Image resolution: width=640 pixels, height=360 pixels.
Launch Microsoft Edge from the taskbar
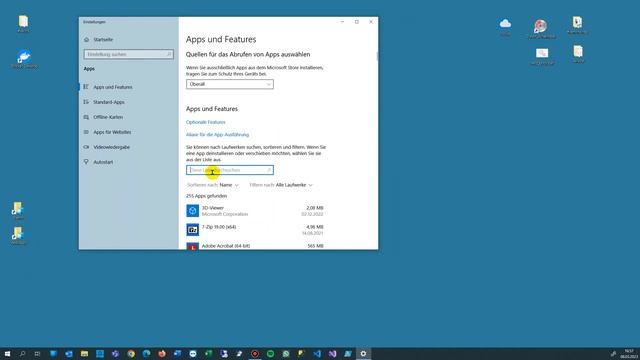point(146,353)
